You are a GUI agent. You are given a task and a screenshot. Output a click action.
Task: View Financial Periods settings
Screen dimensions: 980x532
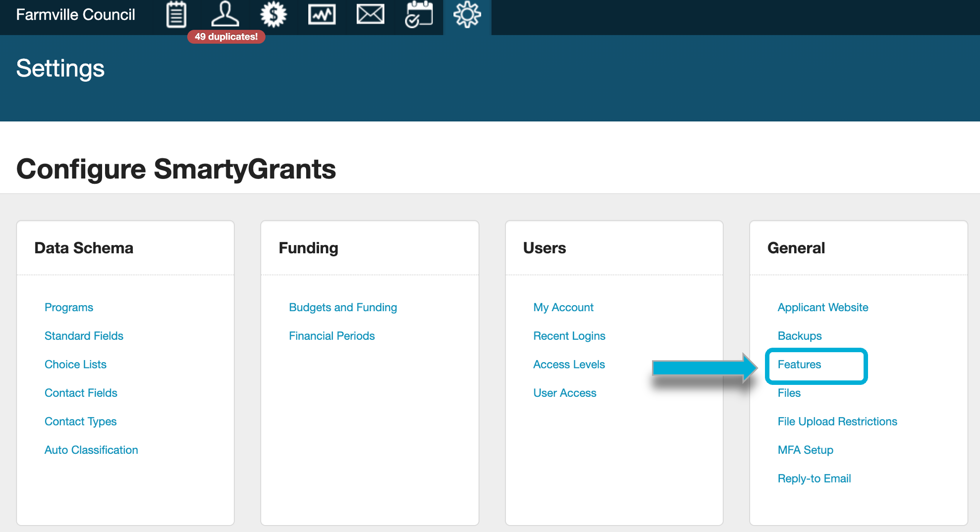pos(331,336)
